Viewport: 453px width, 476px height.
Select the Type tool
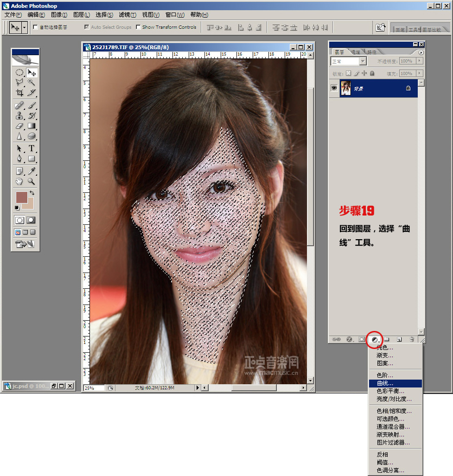(x=32, y=148)
